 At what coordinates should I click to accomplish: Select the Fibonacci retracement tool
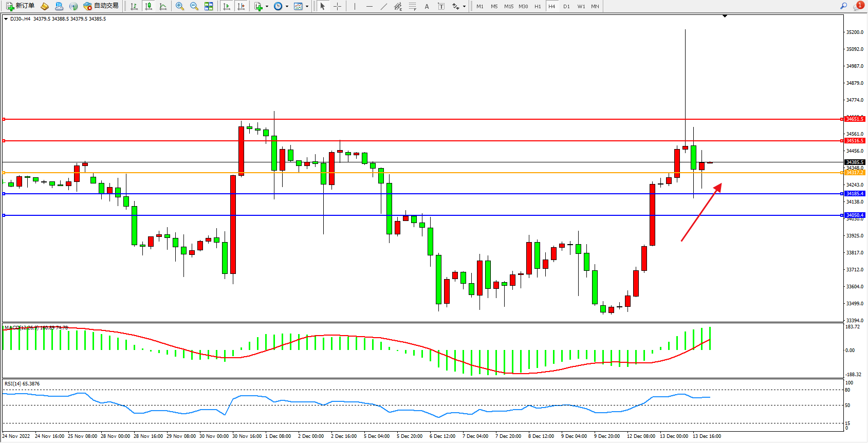click(x=412, y=6)
